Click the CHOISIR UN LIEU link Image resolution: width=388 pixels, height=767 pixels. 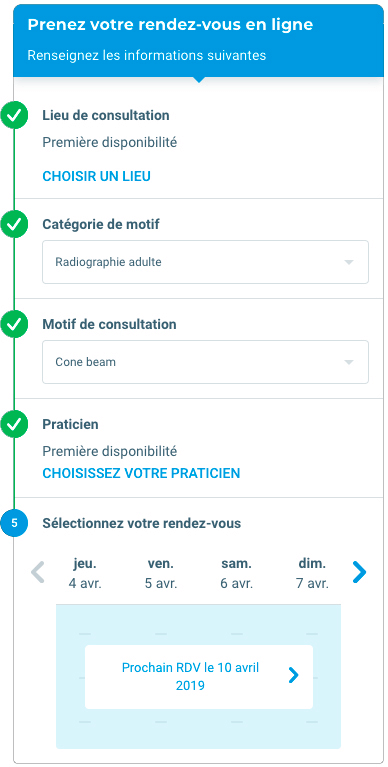tap(96, 176)
